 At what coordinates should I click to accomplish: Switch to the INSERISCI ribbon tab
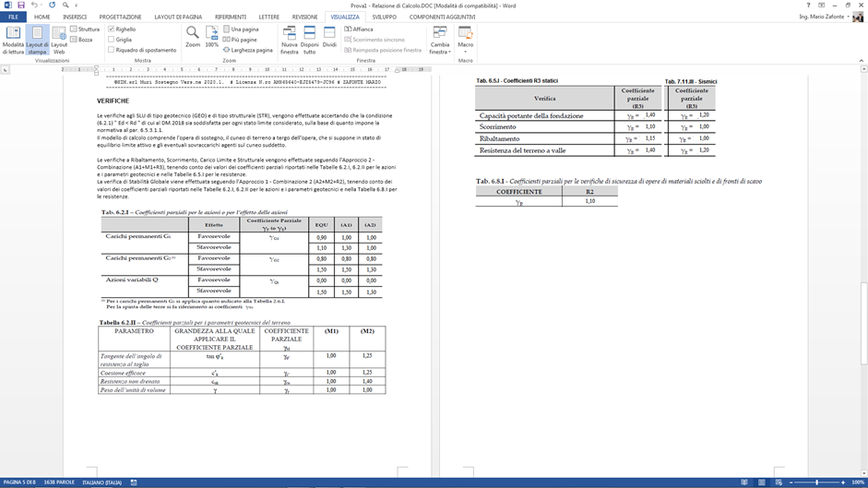tap(75, 18)
